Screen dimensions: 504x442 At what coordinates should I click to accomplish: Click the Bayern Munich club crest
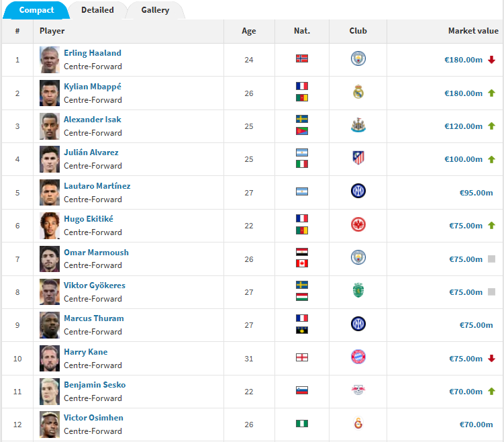click(x=358, y=357)
